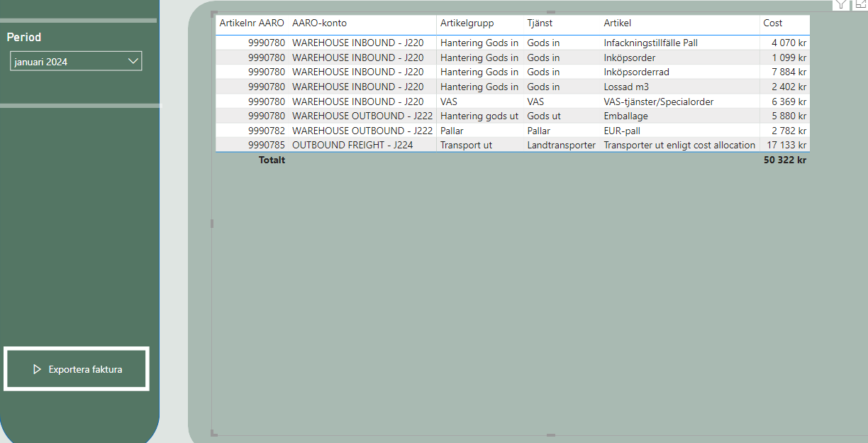Click article number 9990785
This screenshot has width=868, height=443.
pos(267,145)
